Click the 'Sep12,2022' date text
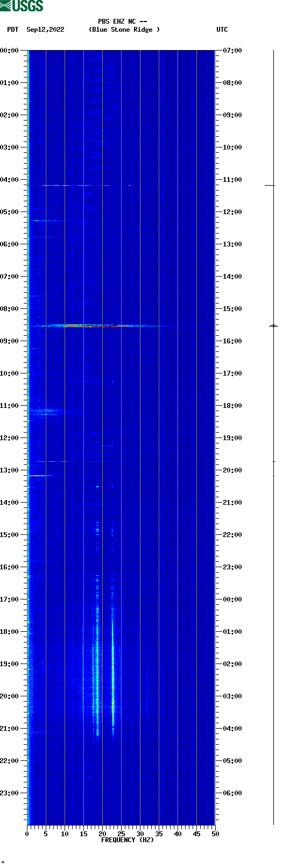Viewport: 297px width, 868px height. click(x=45, y=30)
